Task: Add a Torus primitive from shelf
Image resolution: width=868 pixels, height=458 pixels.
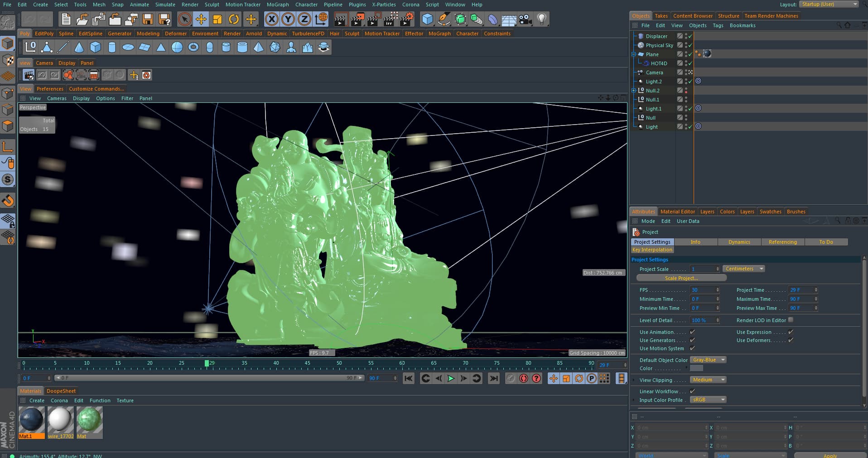Action: (193, 47)
